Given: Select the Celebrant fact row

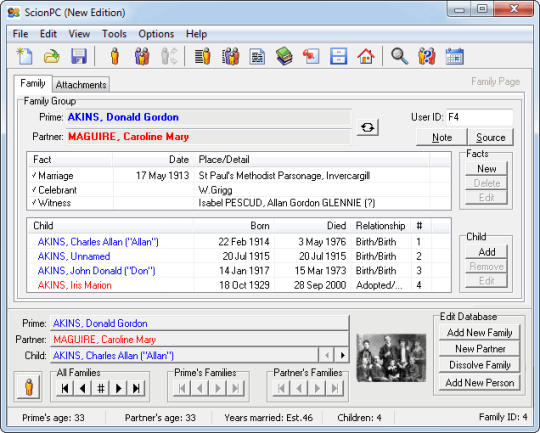Looking at the screenshot, I should [x=239, y=190].
